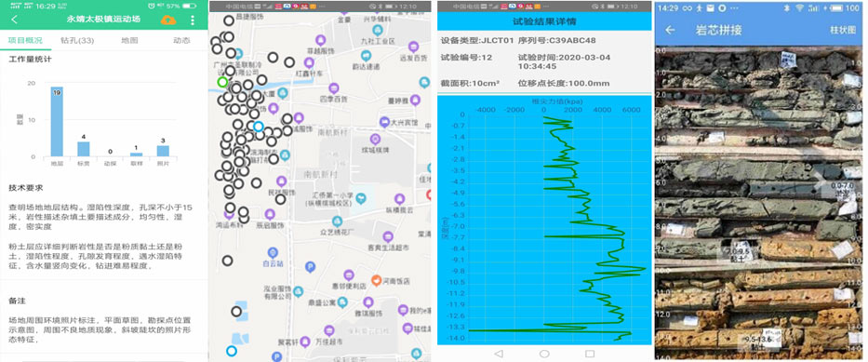
Task: Tap the 汇侨第一小学 school pin
Action: click(x=361, y=197)
